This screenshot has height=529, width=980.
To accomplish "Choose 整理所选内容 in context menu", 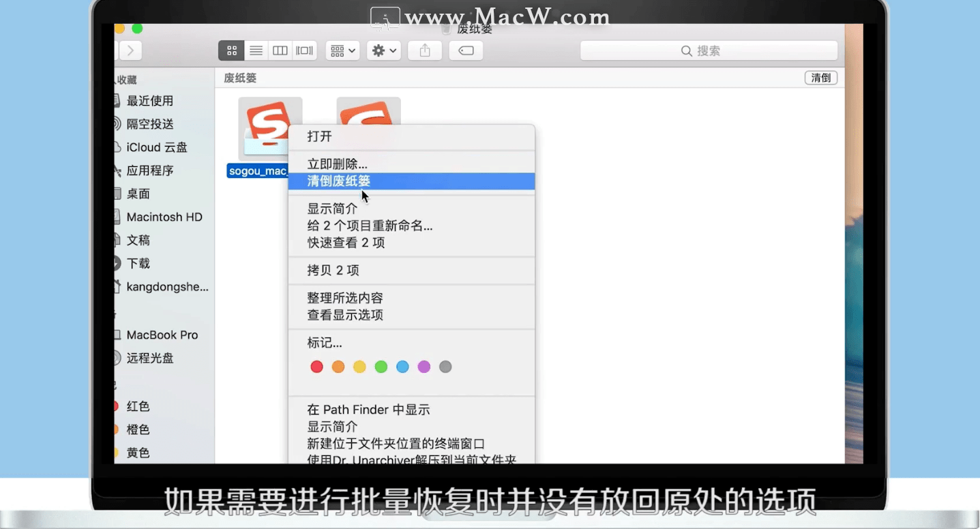I will pyautogui.click(x=411, y=298).
